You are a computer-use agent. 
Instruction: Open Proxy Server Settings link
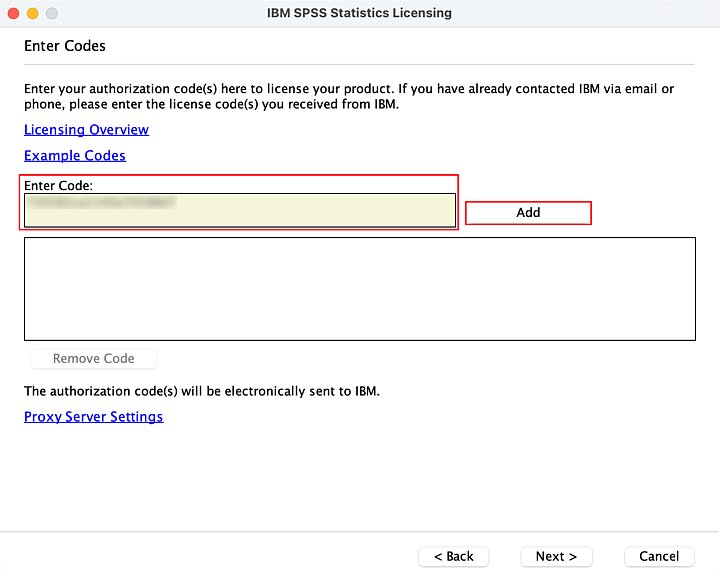click(x=94, y=417)
